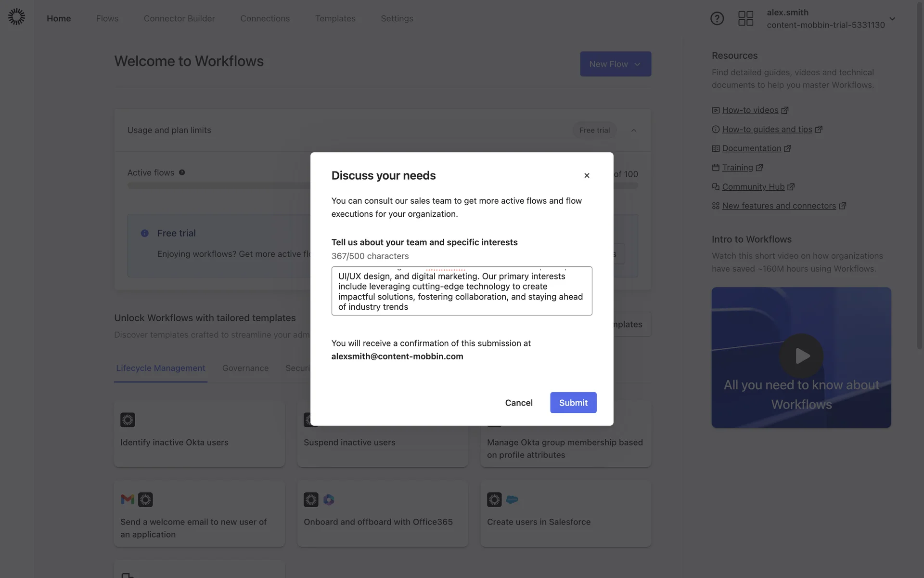Open Connector Builder in top navigation
Viewport: 924px width, 578px height.
click(x=179, y=18)
